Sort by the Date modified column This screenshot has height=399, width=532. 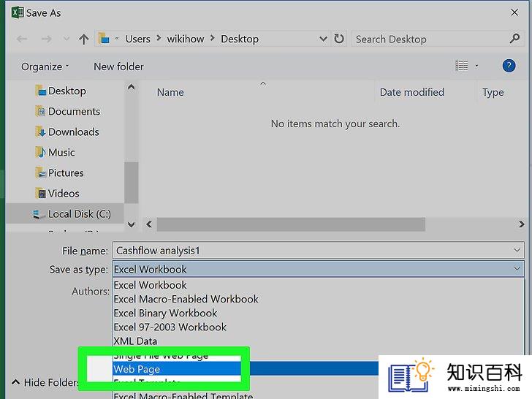(x=412, y=92)
